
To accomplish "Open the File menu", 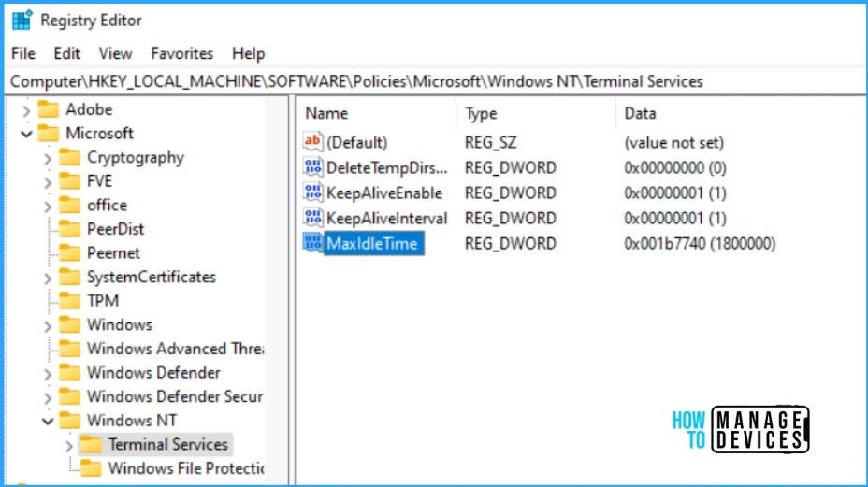I will tap(23, 53).
